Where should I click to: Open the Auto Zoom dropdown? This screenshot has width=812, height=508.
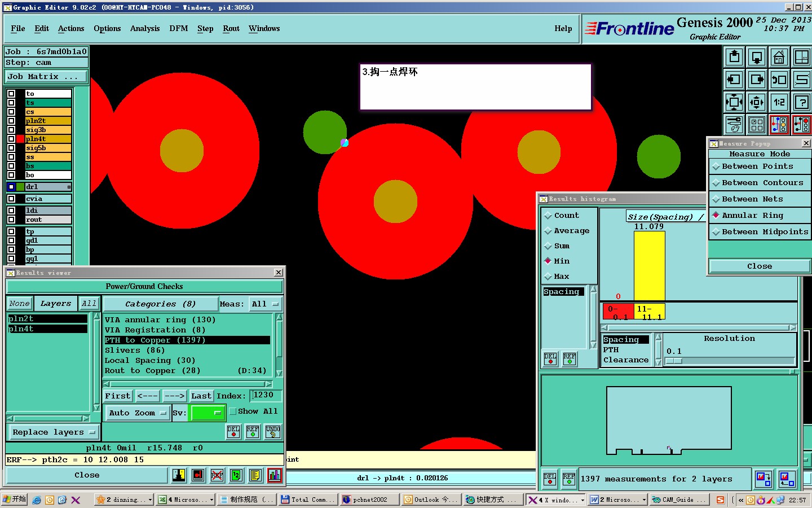point(138,413)
